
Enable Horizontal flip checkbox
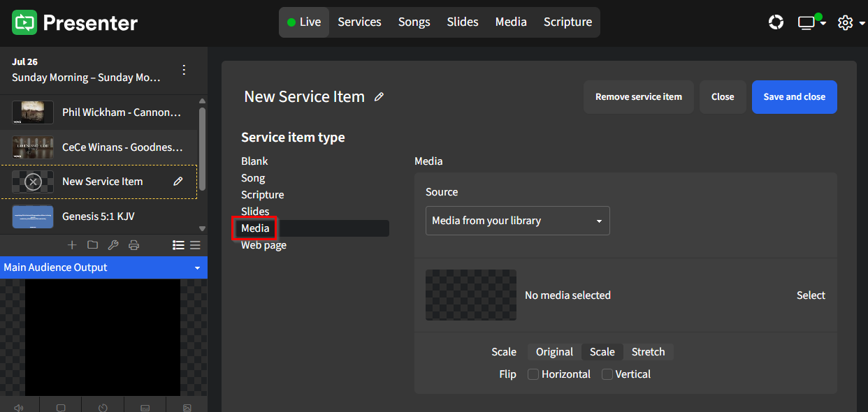(533, 374)
